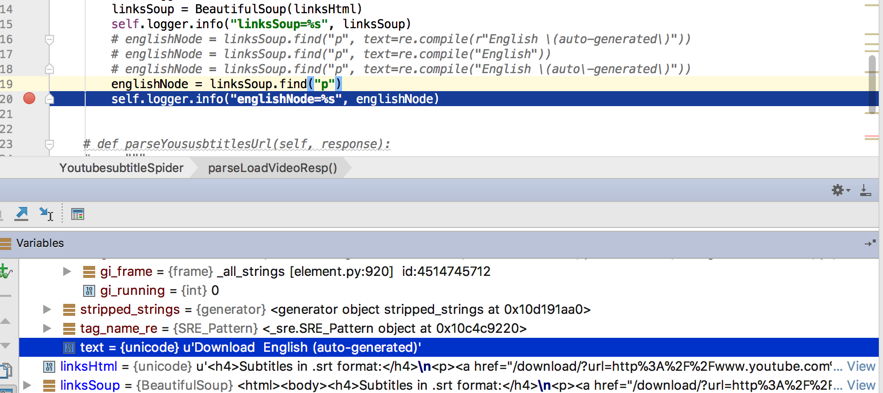Select the YoutubesubtitleSpider breadcrumb
The width and height of the screenshot is (883, 393).
(122, 168)
